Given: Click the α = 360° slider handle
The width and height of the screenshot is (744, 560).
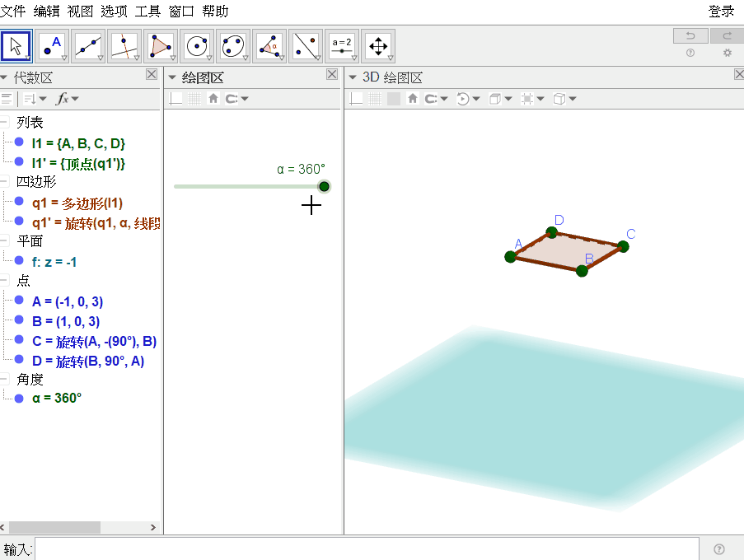Looking at the screenshot, I should [324, 186].
